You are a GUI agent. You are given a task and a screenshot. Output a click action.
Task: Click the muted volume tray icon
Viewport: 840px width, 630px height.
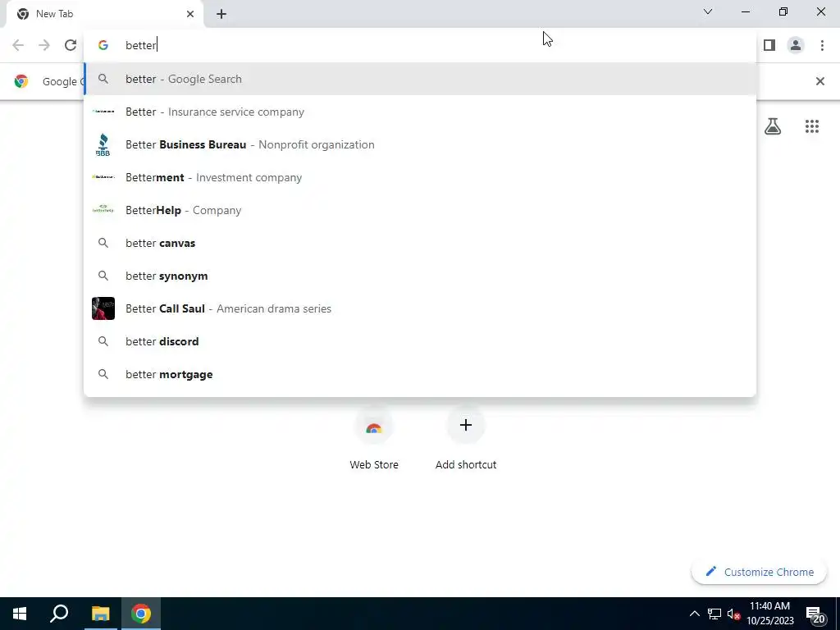[x=733, y=614]
